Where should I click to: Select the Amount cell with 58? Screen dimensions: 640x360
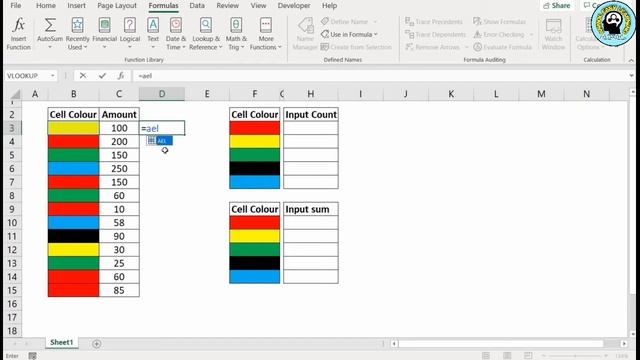tap(119, 223)
